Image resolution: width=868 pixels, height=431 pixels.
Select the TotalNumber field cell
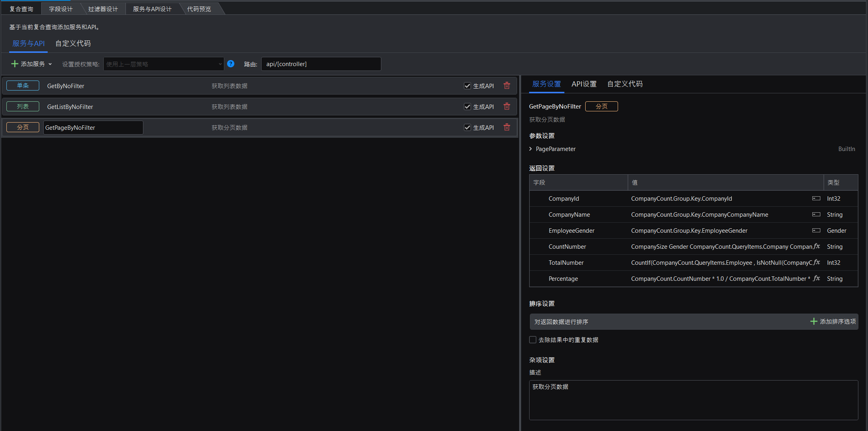click(566, 263)
